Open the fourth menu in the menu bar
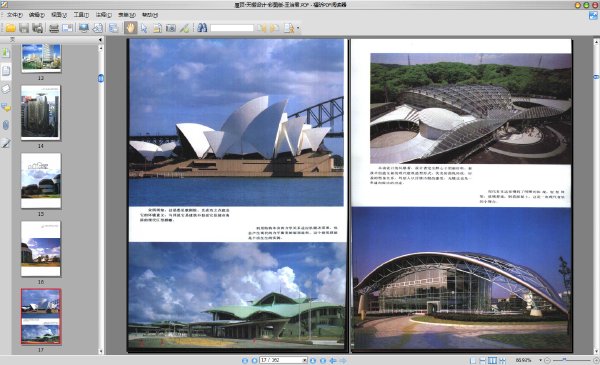Viewport: 600px width, 365px height. pos(82,15)
